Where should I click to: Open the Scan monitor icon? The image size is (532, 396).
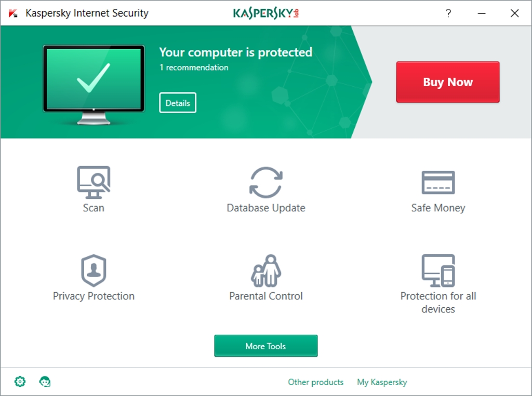94,182
